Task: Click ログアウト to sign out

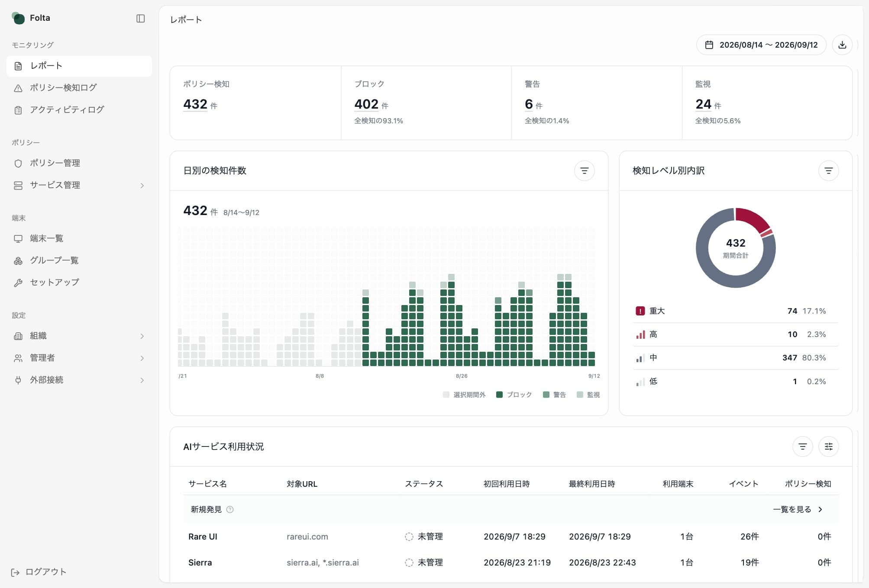Action: pyautogui.click(x=39, y=572)
